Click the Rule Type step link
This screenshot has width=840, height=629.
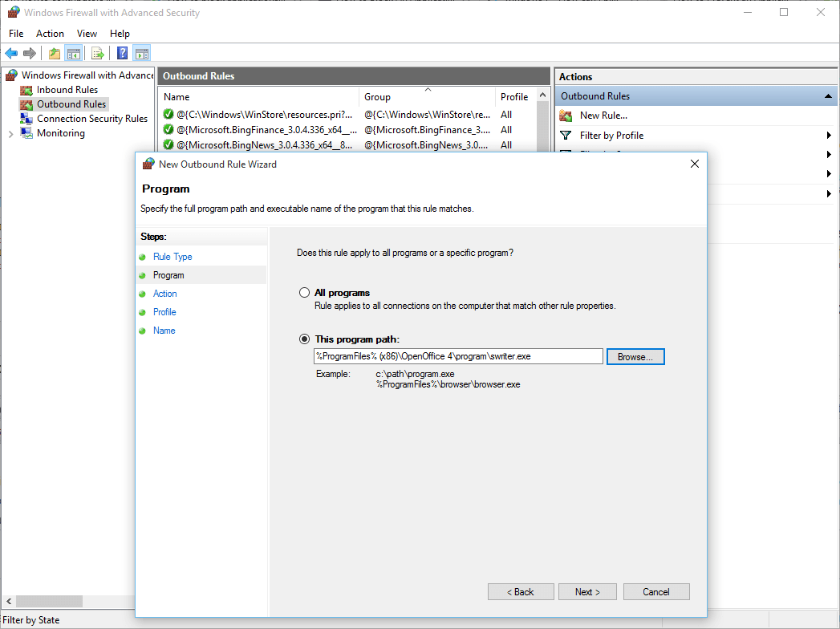[172, 257]
